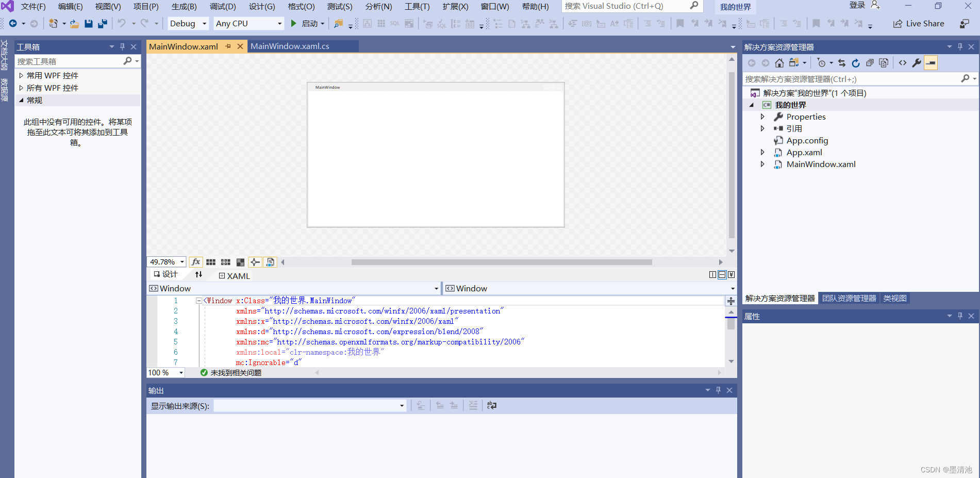Click the open file folder icon
Screen dimensions: 980x478
coord(74,24)
